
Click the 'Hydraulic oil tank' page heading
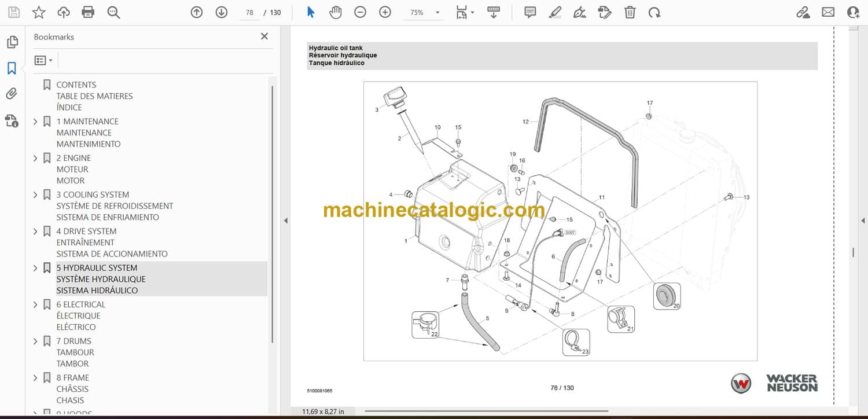coord(336,48)
